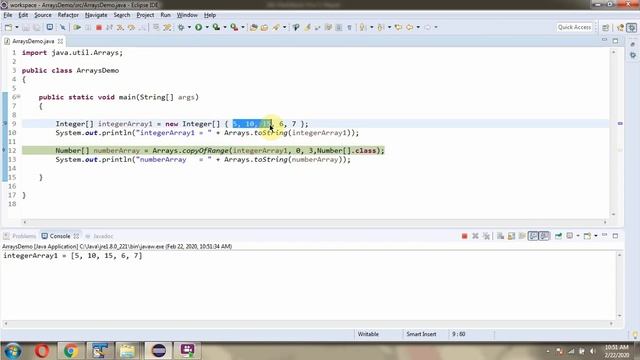Toggle Show Console on Standard Out

(533, 236)
